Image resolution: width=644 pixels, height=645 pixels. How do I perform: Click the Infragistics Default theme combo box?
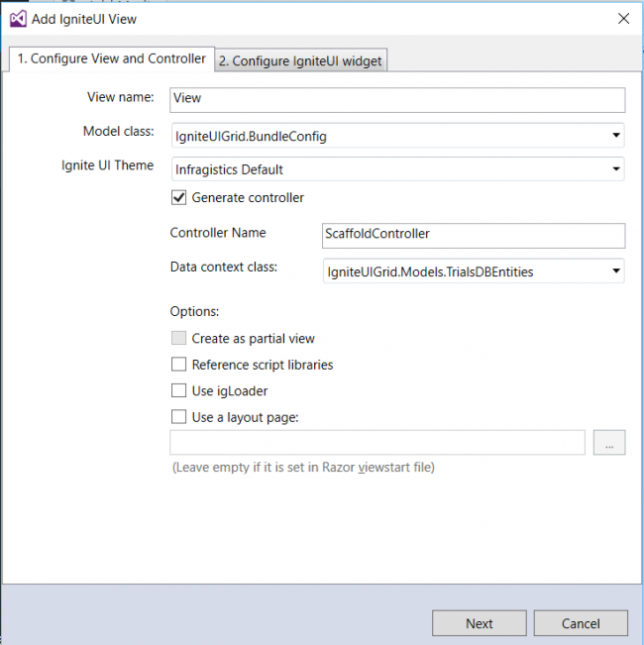point(397,169)
